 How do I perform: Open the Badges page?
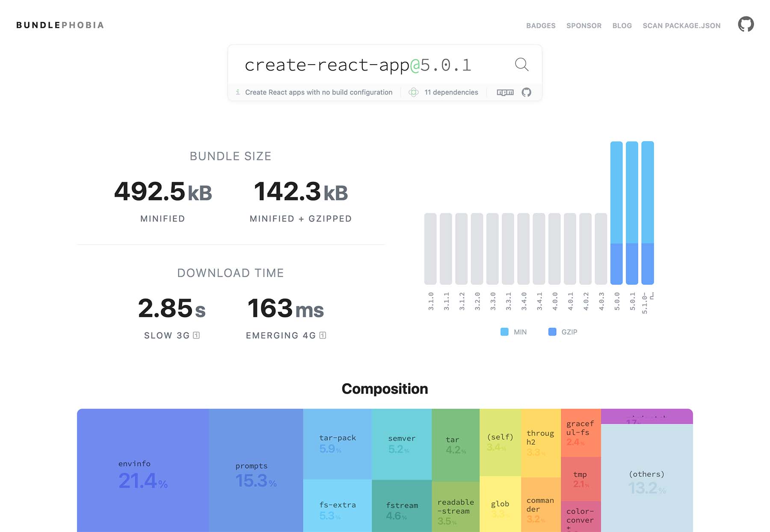541,26
